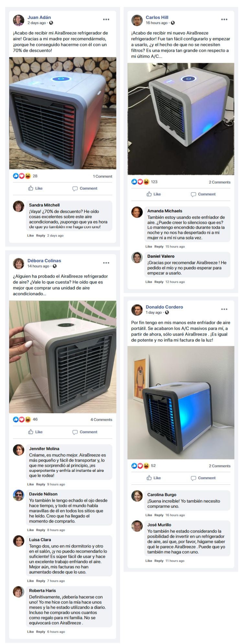The width and height of the screenshot is (244, 644).
Task: Reply to José Murillo's comment
Action: [159, 561]
